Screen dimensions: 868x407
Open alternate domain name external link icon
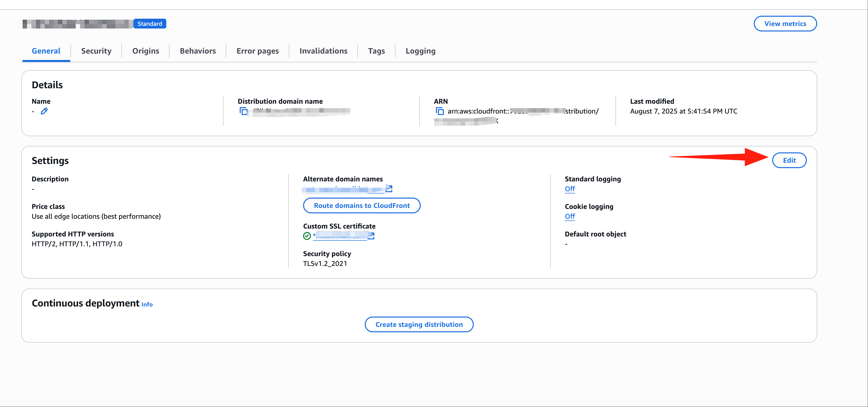click(x=389, y=189)
